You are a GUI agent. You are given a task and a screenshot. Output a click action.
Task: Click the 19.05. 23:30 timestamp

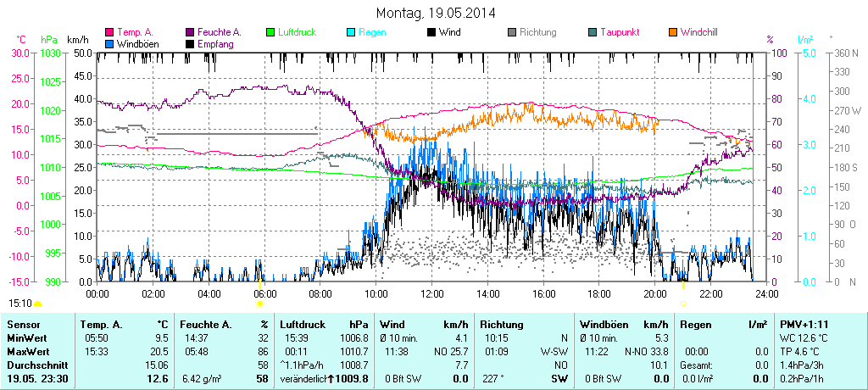click(x=38, y=378)
